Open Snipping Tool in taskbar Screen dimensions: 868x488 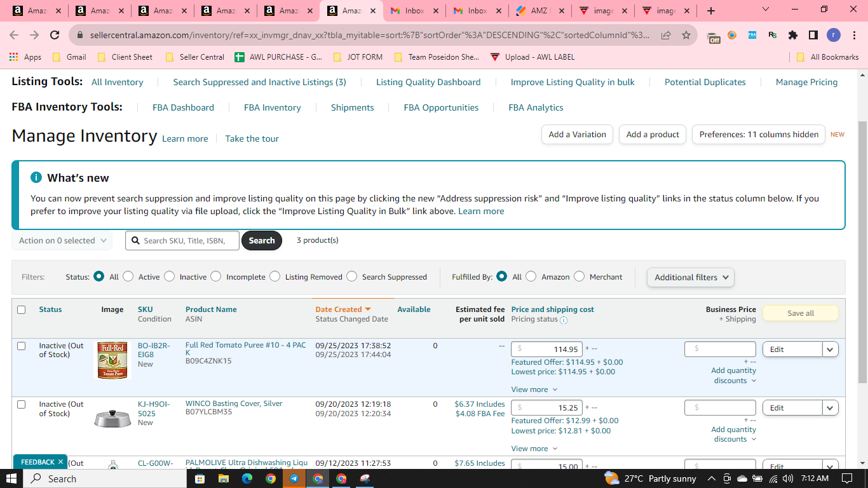click(x=365, y=478)
